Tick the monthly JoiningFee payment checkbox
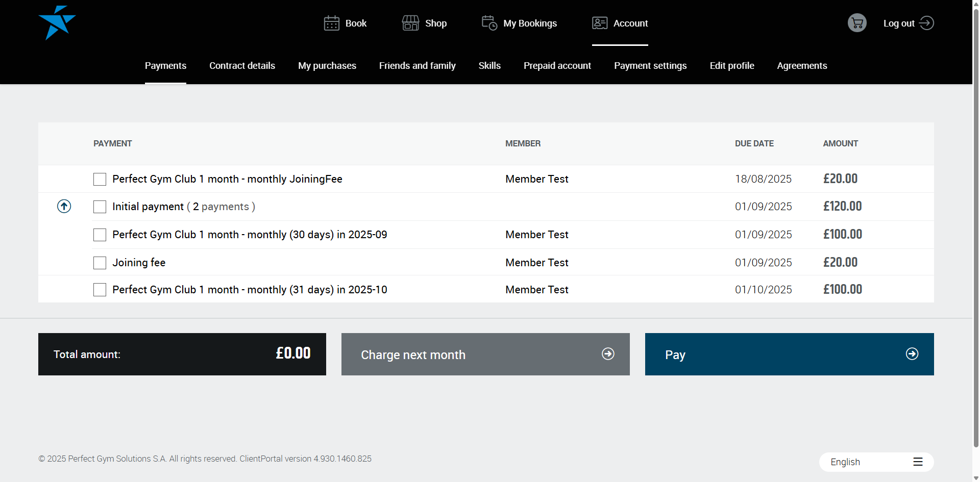Image resolution: width=980 pixels, height=482 pixels. coord(100,179)
